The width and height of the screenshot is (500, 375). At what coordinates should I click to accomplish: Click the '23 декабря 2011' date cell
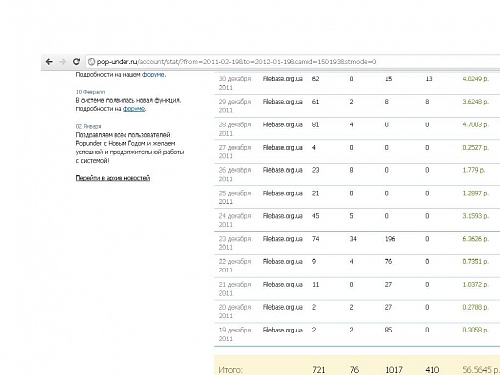click(235, 243)
